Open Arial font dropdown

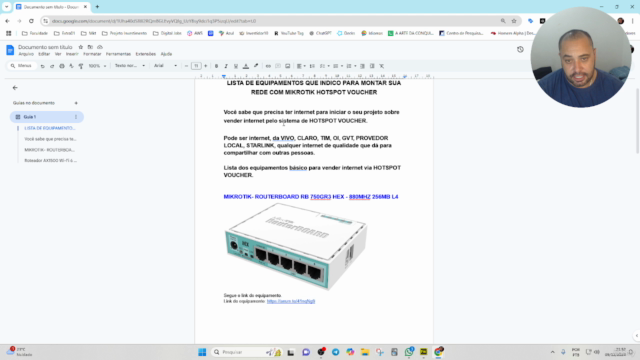click(165, 66)
